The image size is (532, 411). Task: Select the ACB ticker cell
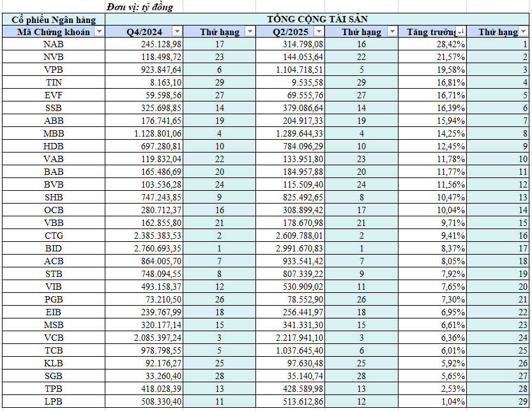pos(54,261)
